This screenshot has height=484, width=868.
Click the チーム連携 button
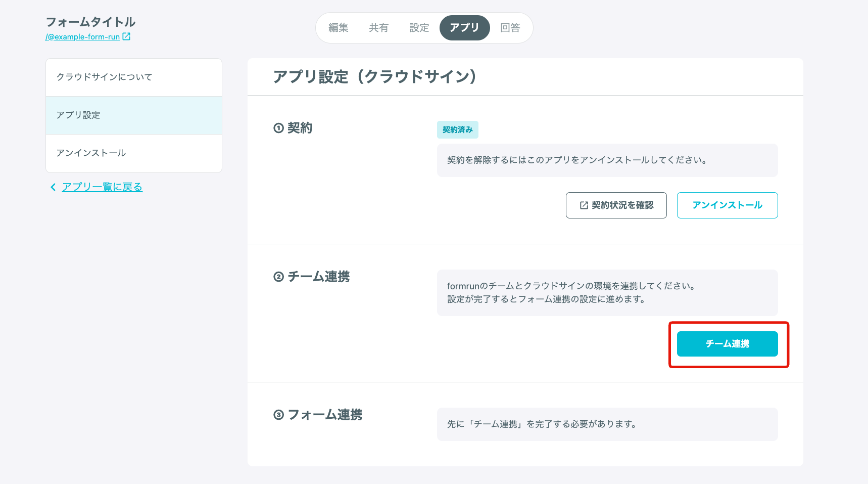728,344
